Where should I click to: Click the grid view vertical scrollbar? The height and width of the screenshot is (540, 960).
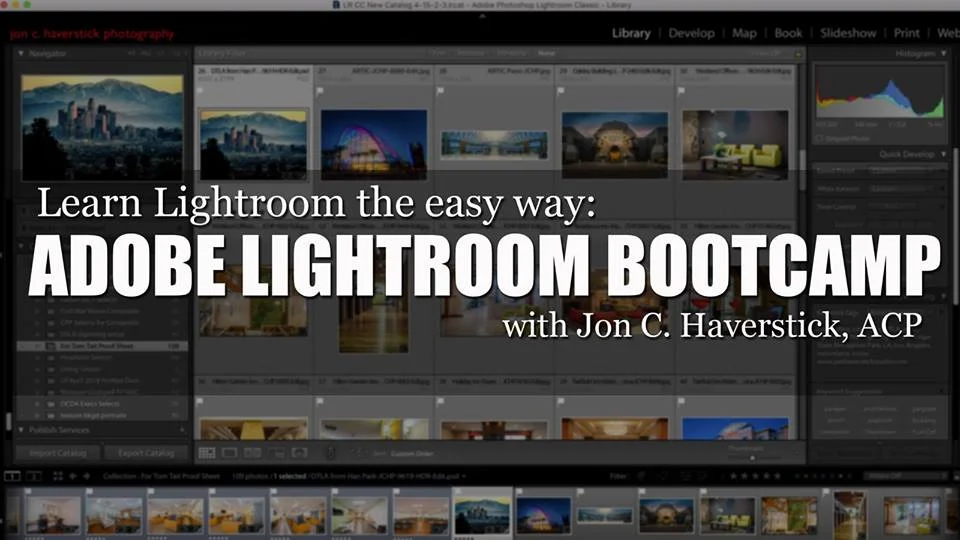pyautogui.click(x=801, y=171)
